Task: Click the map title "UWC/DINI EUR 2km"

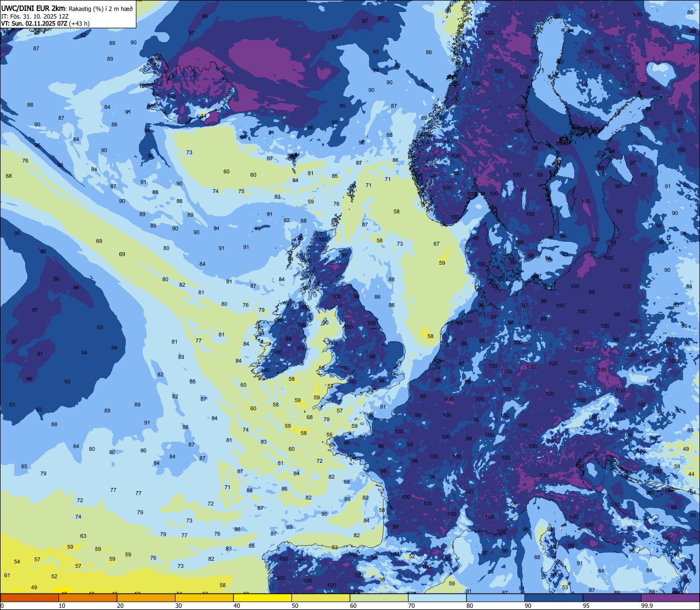Action: (x=32, y=8)
